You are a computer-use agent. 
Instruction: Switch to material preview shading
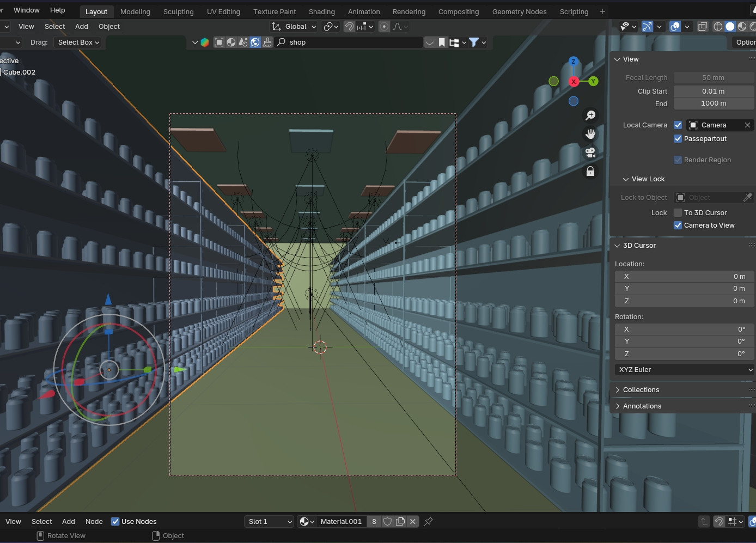742,26
